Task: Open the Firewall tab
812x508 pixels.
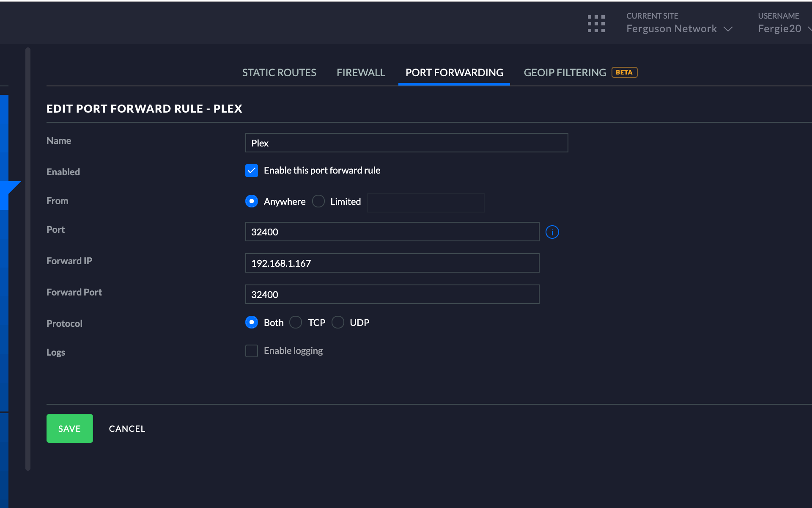Action: coord(361,73)
